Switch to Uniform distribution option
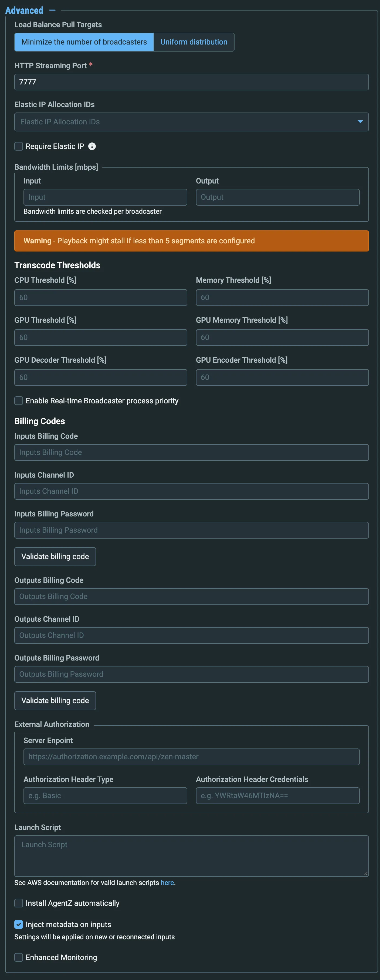 (x=194, y=42)
